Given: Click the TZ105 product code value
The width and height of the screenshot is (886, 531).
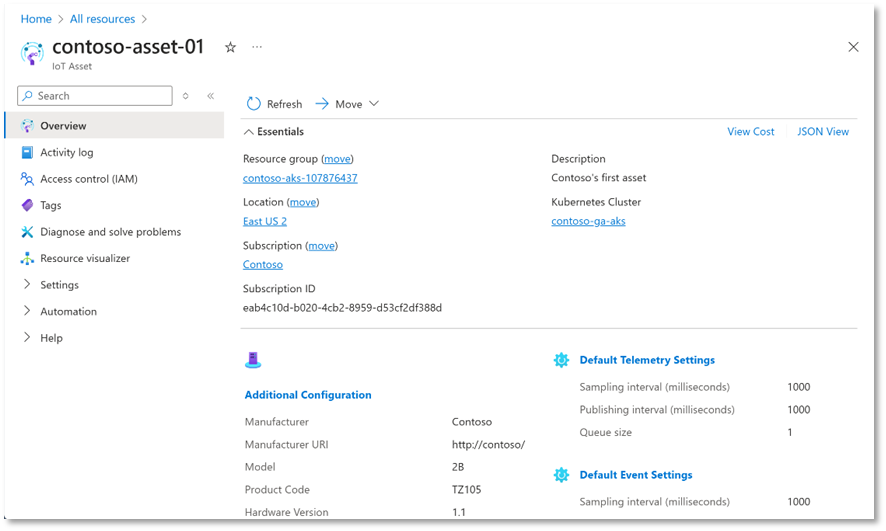Looking at the screenshot, I should click(466, 490).
